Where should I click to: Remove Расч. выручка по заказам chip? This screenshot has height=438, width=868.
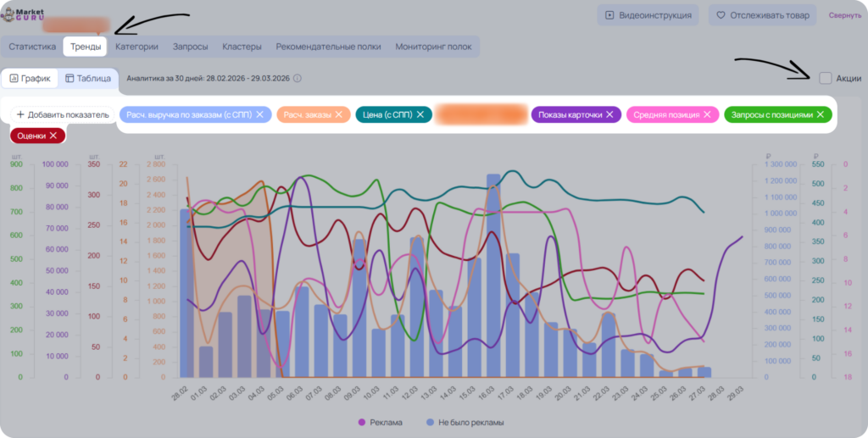(259, 114)
